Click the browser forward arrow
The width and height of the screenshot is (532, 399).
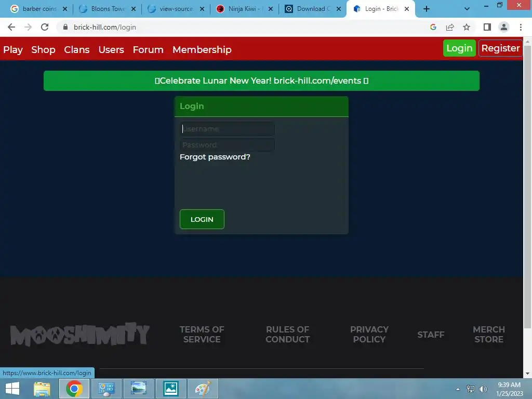click(x=28, y=27)
